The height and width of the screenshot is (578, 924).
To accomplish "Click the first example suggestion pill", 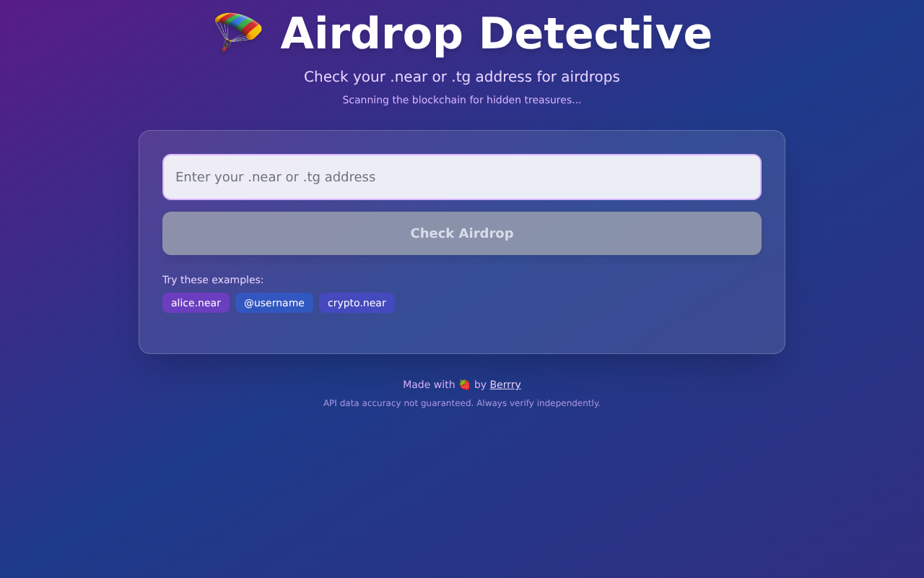I will (x=196, y=303).
